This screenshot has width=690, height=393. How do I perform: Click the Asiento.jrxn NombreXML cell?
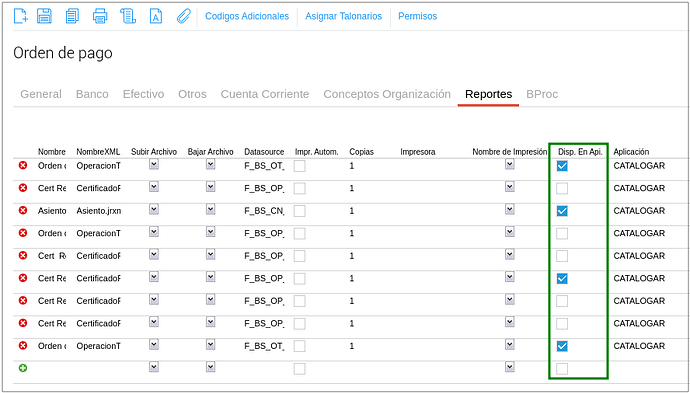pyautogui.click(x=99, y=211)
